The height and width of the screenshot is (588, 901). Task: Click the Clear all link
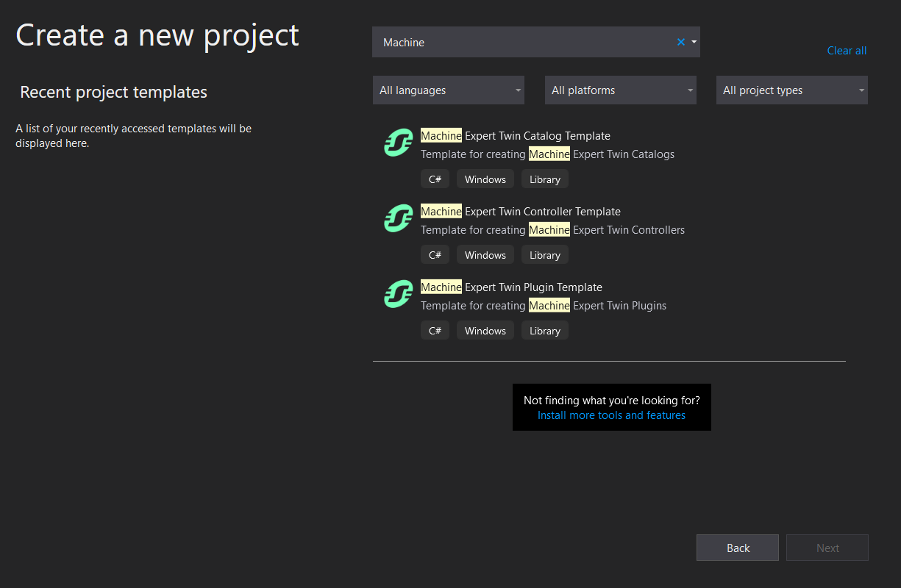click(x=847, y=51)
